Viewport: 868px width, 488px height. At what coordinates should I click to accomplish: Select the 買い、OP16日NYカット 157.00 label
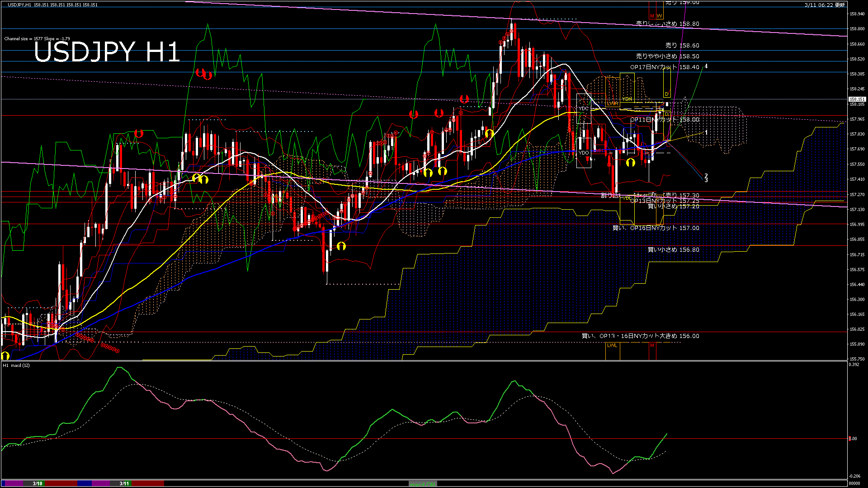[x=656, y=228]
